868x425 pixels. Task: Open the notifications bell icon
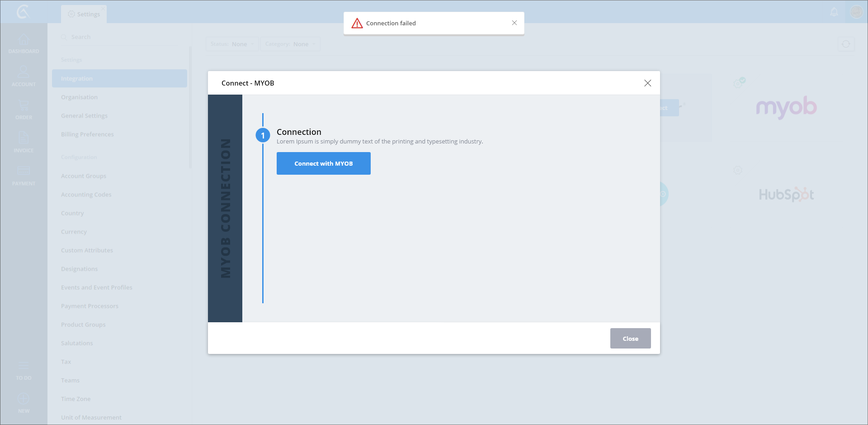click(834, 12)
